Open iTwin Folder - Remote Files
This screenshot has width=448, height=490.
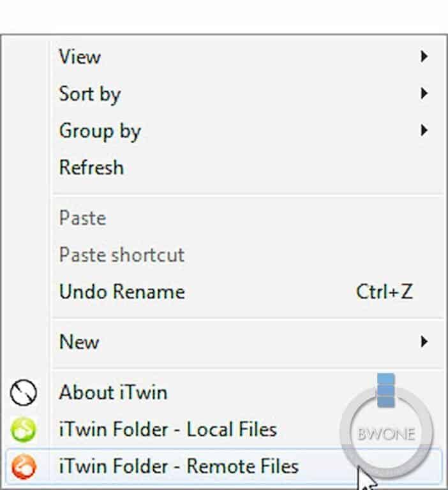click(x=224, y=467)
